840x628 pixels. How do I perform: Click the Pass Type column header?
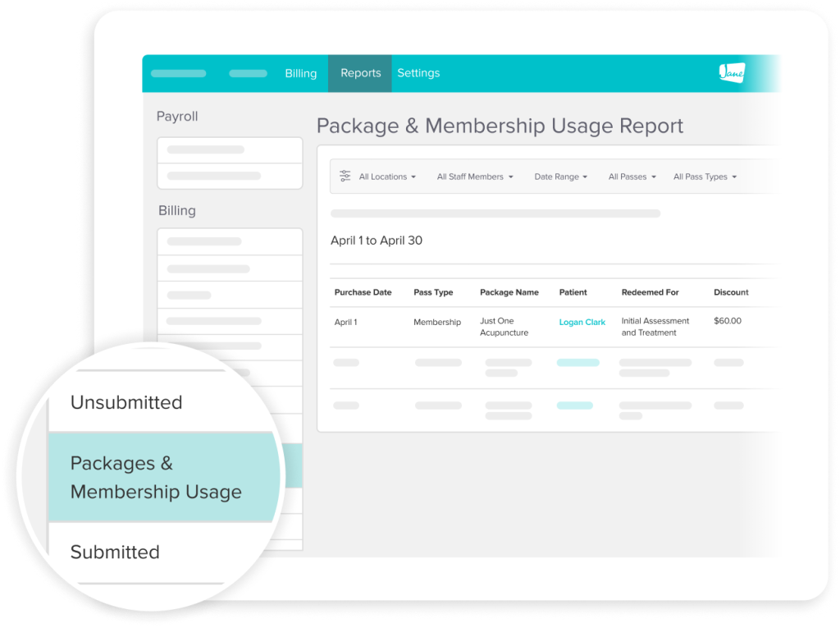pos(433,292)
